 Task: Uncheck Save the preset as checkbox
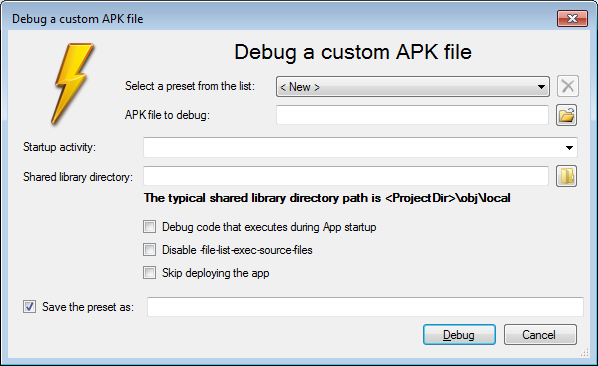[29, 307]
